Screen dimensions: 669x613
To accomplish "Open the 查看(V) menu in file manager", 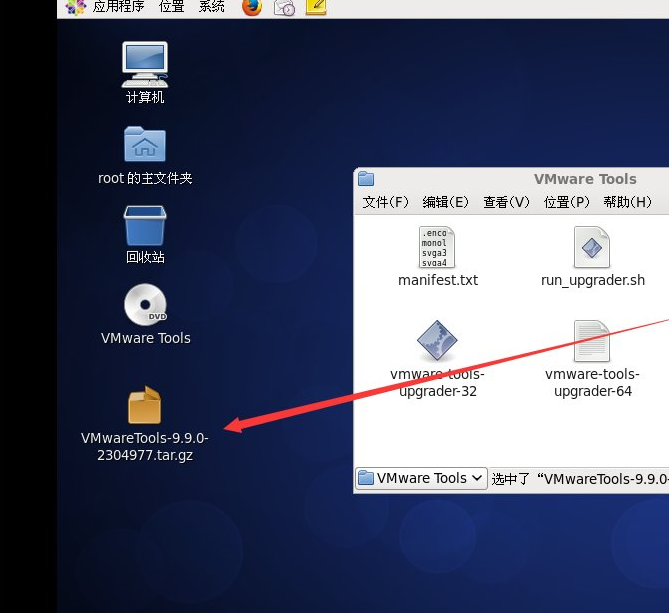I will [506, 202].
